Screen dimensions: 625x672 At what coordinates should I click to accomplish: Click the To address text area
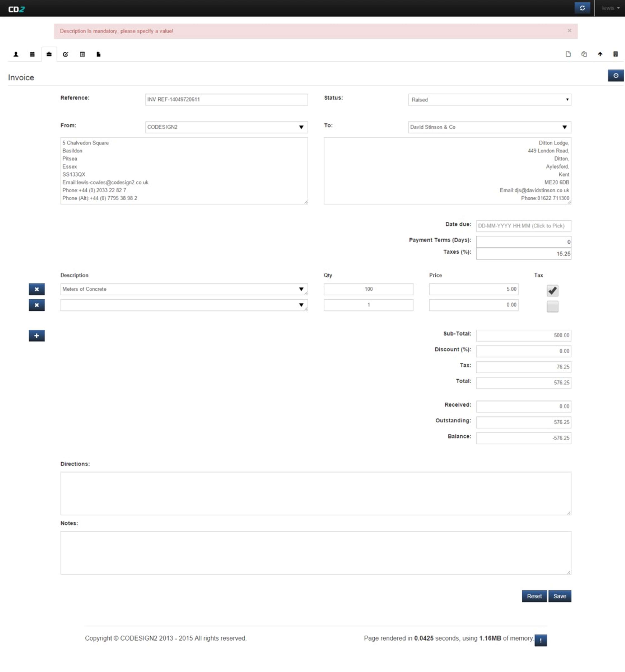pos(447,171)
